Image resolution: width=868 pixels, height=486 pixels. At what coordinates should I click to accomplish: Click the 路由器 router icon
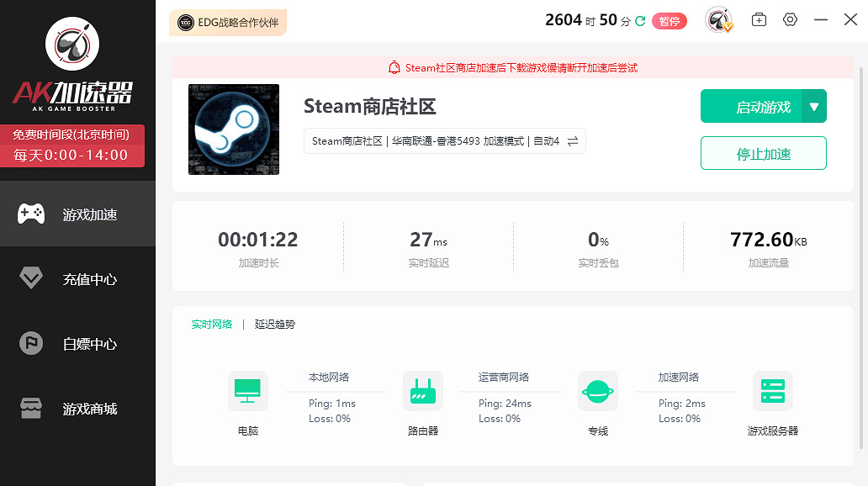tap(422, 391)
